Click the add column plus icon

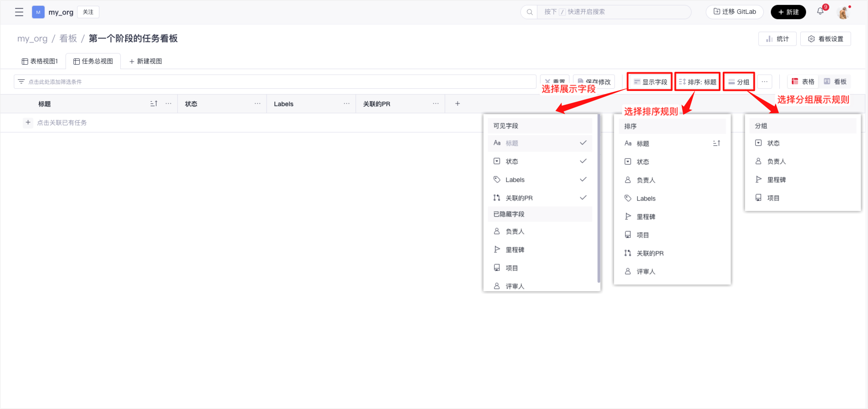[x=457, y=103]
